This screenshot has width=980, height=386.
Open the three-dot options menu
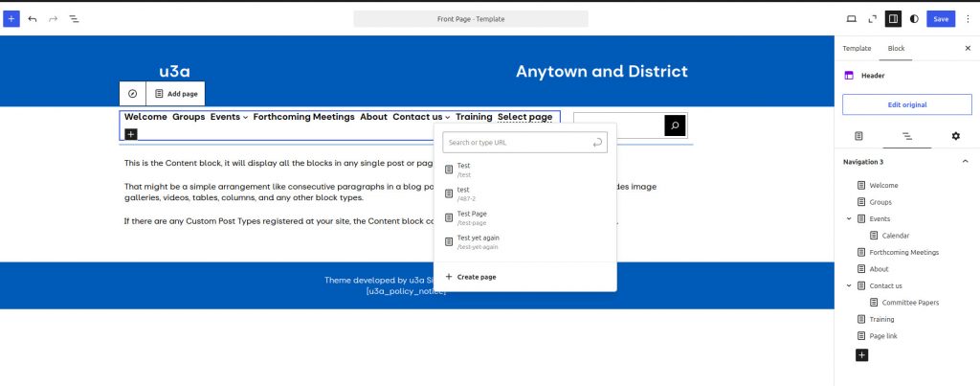(x=969, y=19)
